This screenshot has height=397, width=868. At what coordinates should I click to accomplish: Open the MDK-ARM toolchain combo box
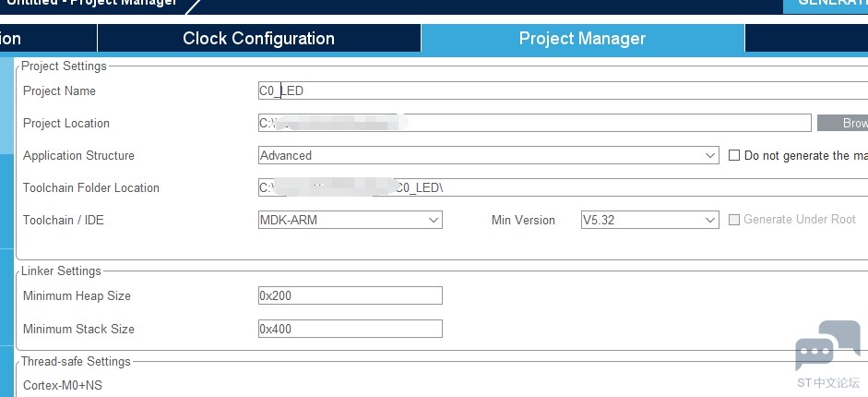click(351, 220)
